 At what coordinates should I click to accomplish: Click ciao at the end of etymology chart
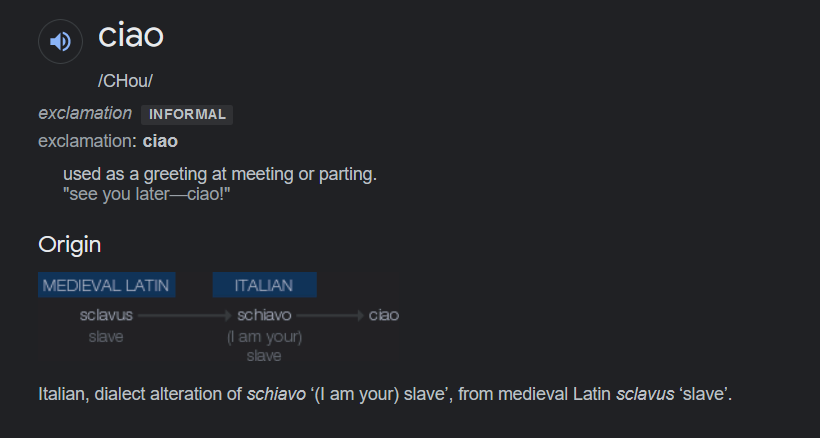click(384, 315)
